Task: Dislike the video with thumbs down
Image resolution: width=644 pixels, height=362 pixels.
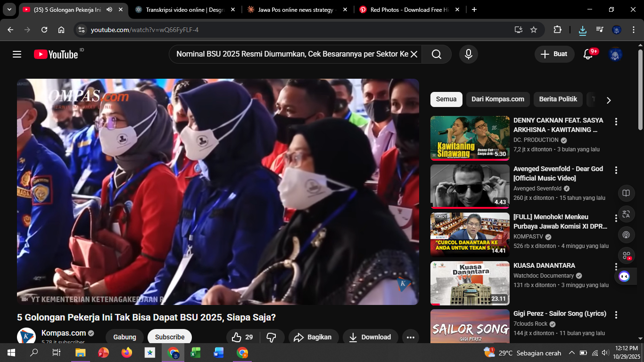Action: point(271,337)
